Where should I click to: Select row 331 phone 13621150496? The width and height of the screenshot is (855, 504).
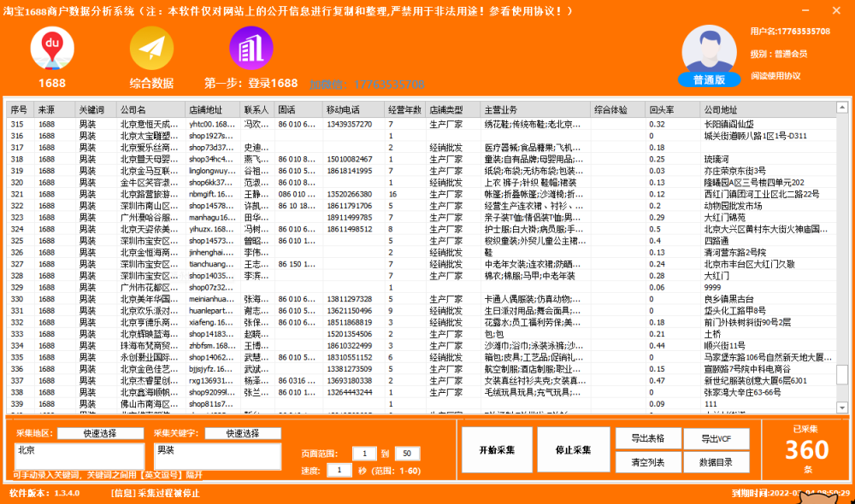tap(350, 311)
